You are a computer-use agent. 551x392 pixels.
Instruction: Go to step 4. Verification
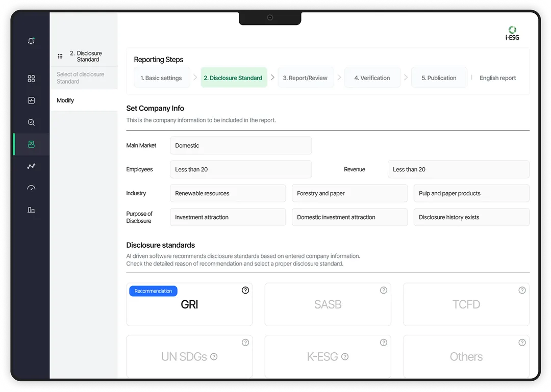pyautogui.click(x=372, y=77)
